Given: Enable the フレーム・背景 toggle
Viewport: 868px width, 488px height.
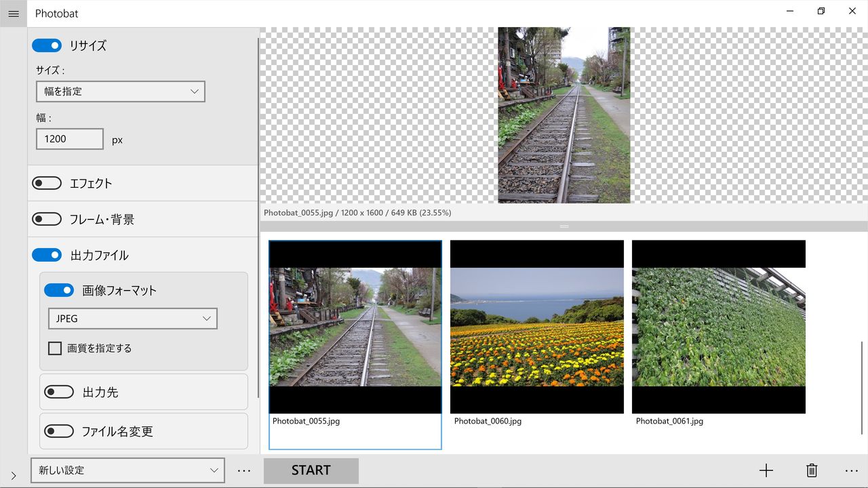Looking at the screenshot, I should (x=47, y=219).
